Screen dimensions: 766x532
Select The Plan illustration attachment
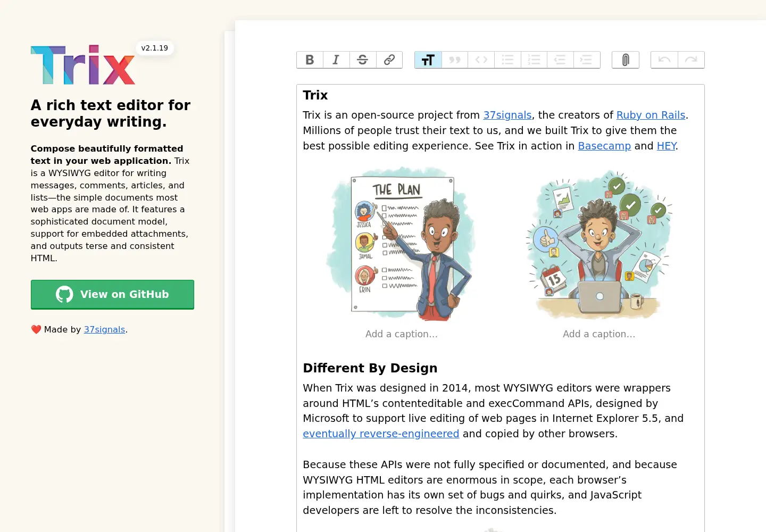pos(402,244)
